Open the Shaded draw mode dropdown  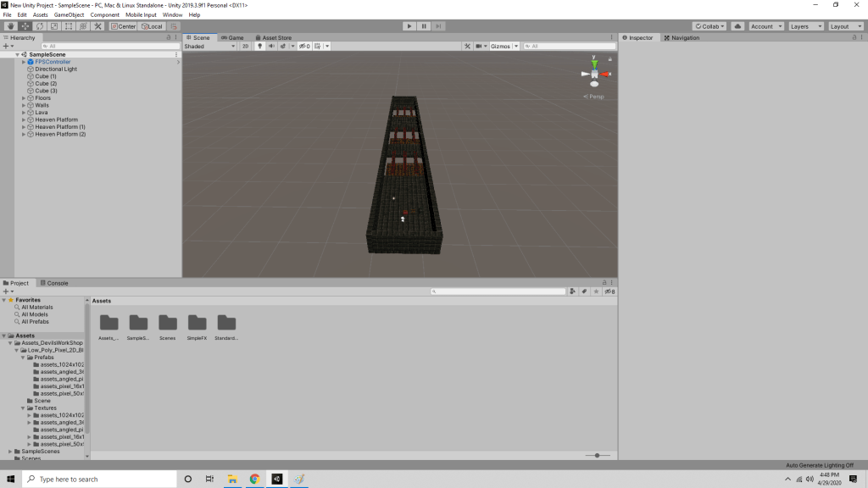tap(209, 46)
